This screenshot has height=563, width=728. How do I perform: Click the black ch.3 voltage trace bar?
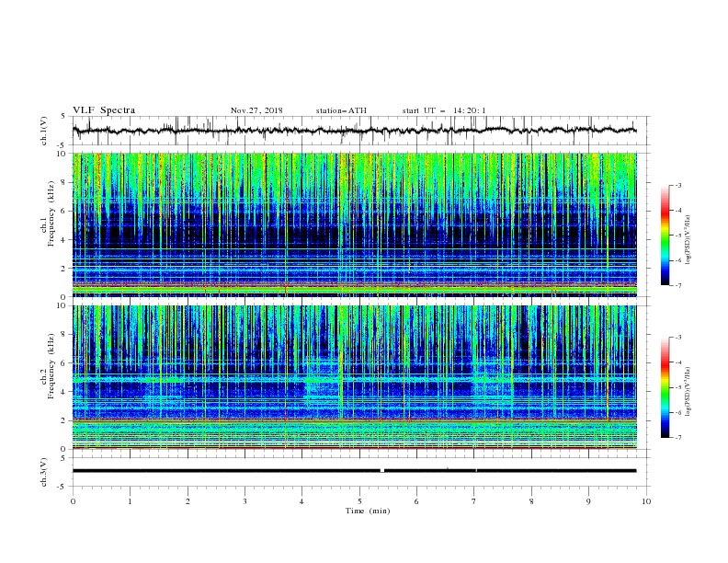tap(354, 471)
